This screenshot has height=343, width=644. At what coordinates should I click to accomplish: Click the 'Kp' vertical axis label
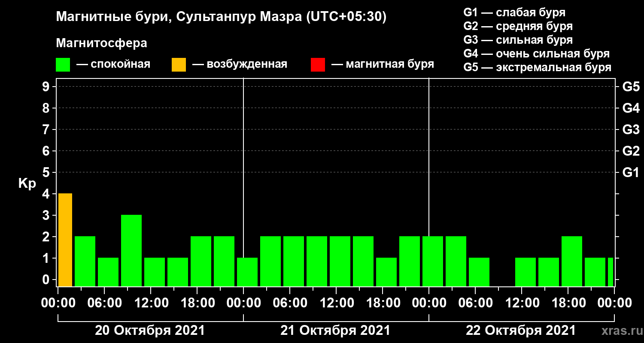(x=27, y=183)
